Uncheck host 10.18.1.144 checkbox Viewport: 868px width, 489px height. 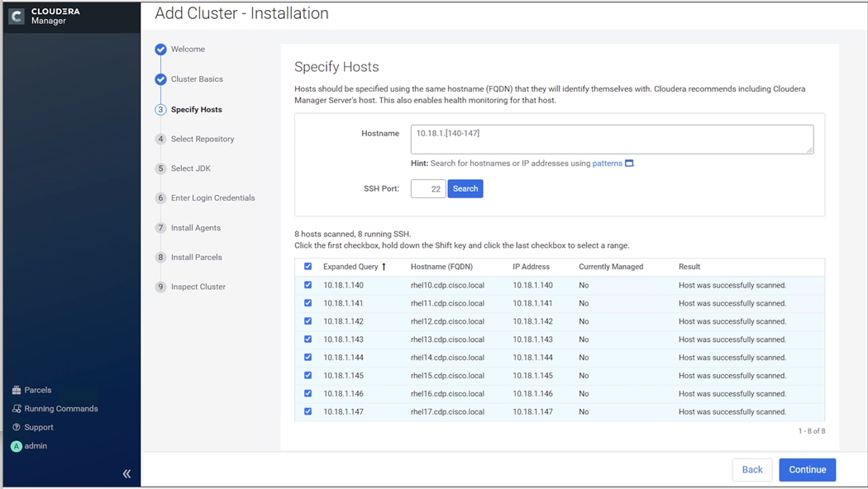(x=308, y=358)
